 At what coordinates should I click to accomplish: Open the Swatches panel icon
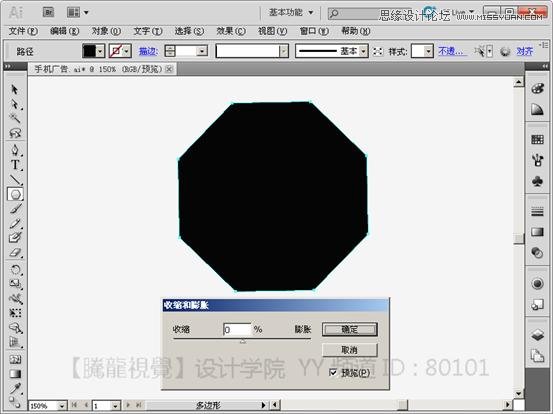point(537,140)
